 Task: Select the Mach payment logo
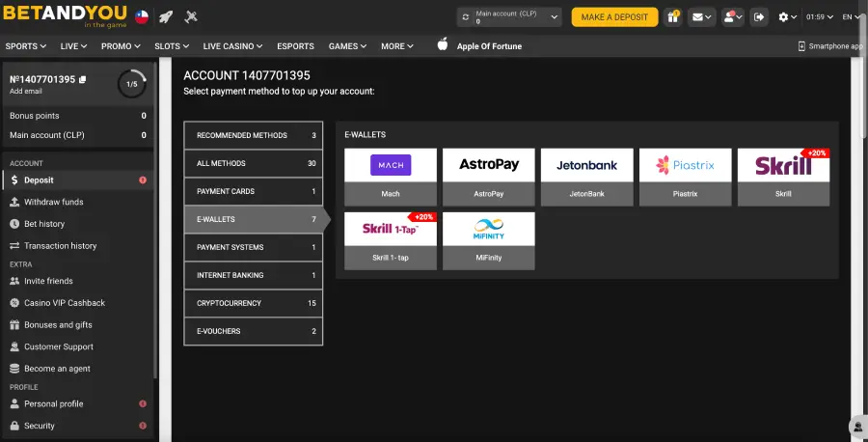pos(391,165)
